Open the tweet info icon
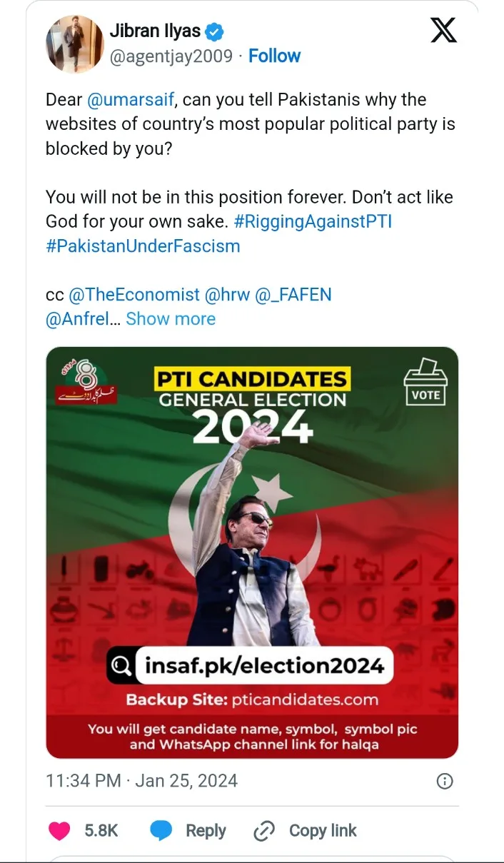 coord(444,781)
